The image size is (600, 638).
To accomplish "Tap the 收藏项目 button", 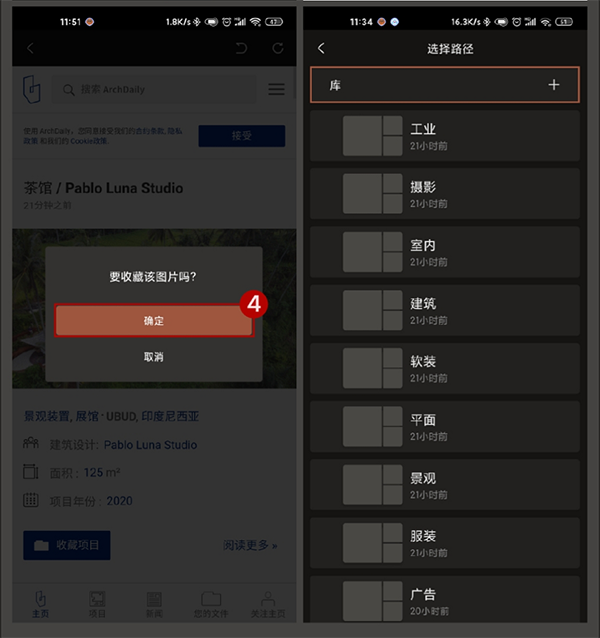I will [67, 545].
